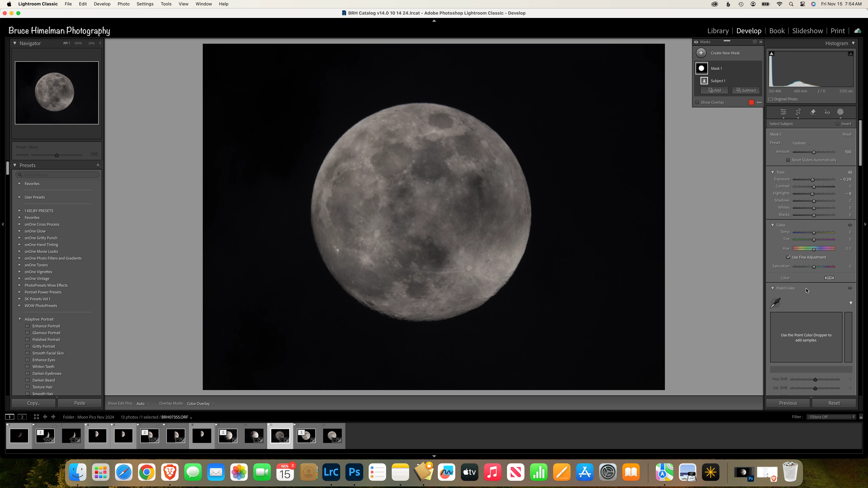Click the Create New Mask plus icon
868x488 pixels.
701,53
